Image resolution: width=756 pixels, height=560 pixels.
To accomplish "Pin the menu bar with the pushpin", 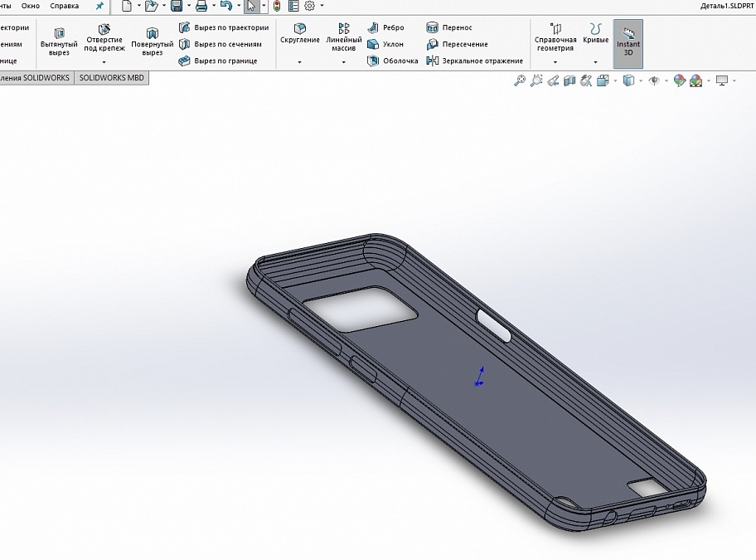I will click(100, 6).
